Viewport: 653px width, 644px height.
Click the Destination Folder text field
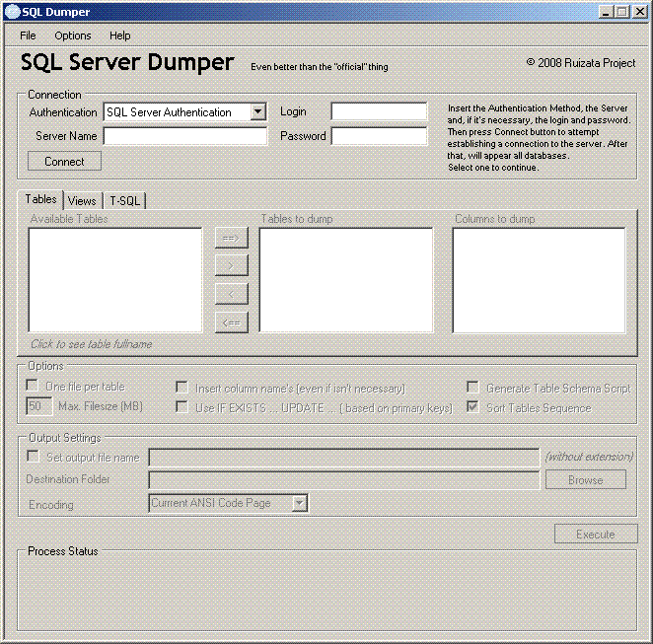tap(344, 480)
